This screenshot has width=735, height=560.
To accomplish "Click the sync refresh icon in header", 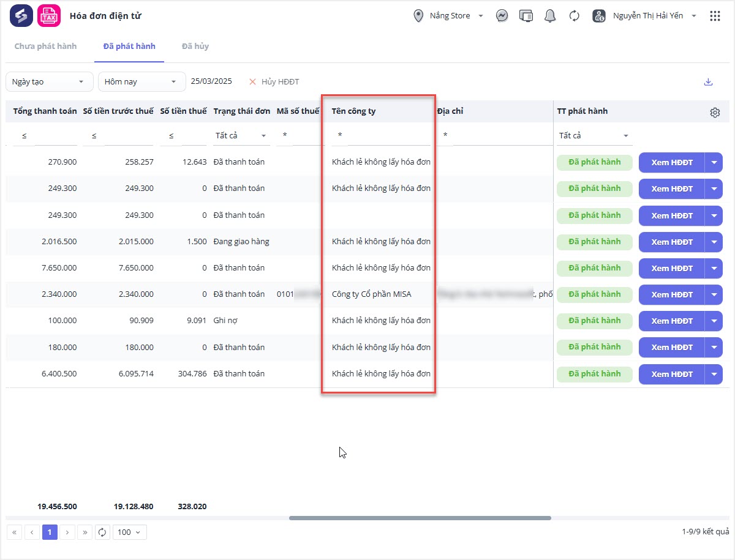I will (574, 16).
